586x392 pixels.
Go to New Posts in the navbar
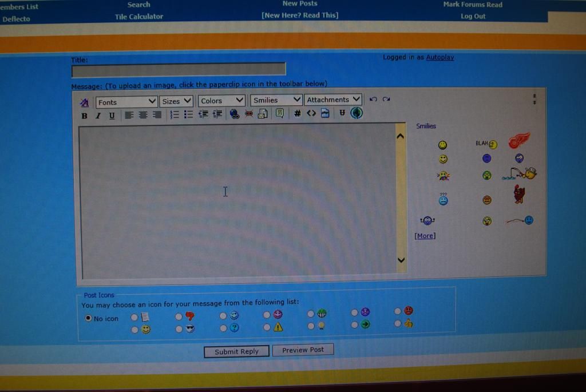point(300,4)
